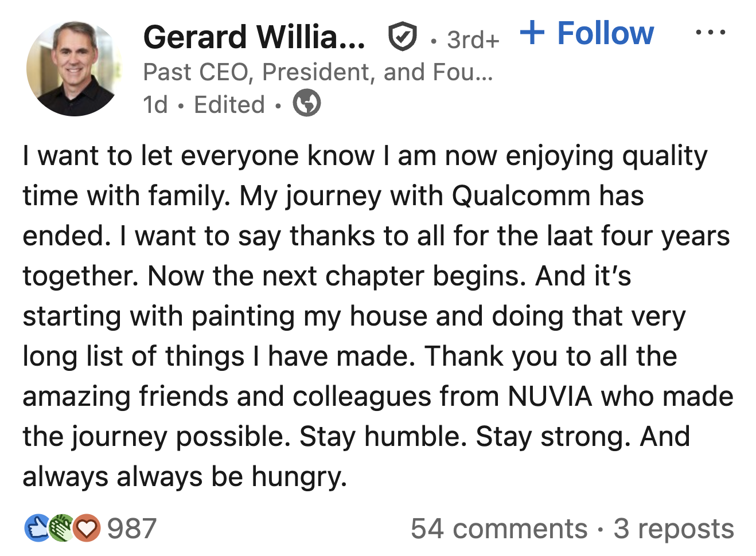Click the 'Past CEO, President' headline text
This screenshot has height=556, width=756.
318,72
